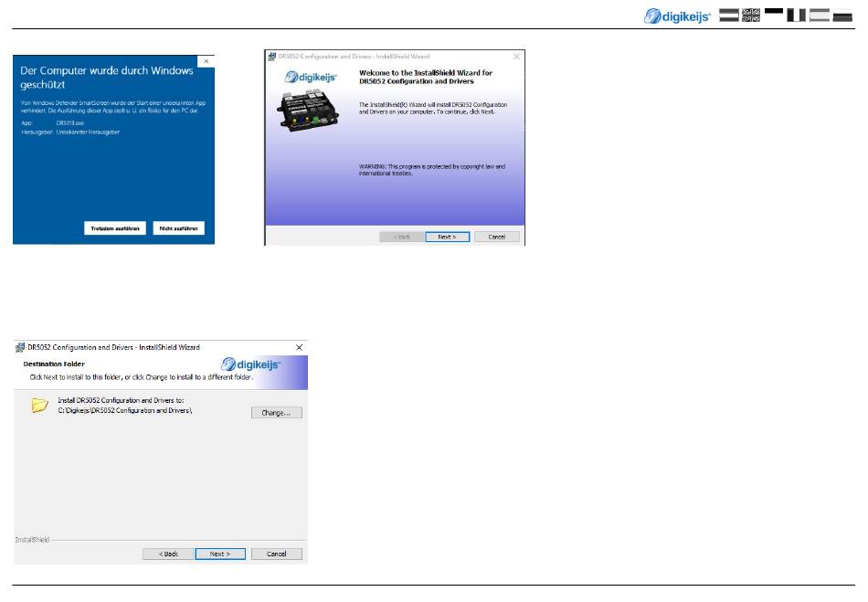Select the vertical-striped flag in the header
Viewport: 868px width, 602px height.
point(796,16)
